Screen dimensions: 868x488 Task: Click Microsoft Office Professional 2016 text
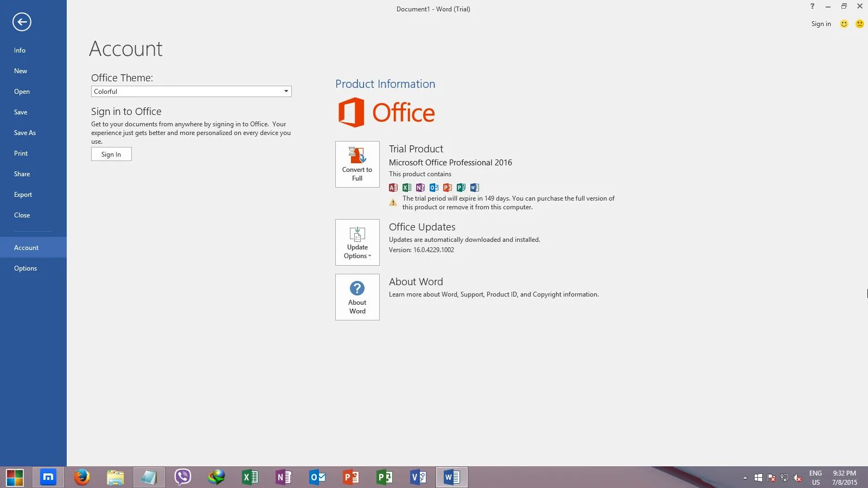pyautogui.click(x=450, y=163)
